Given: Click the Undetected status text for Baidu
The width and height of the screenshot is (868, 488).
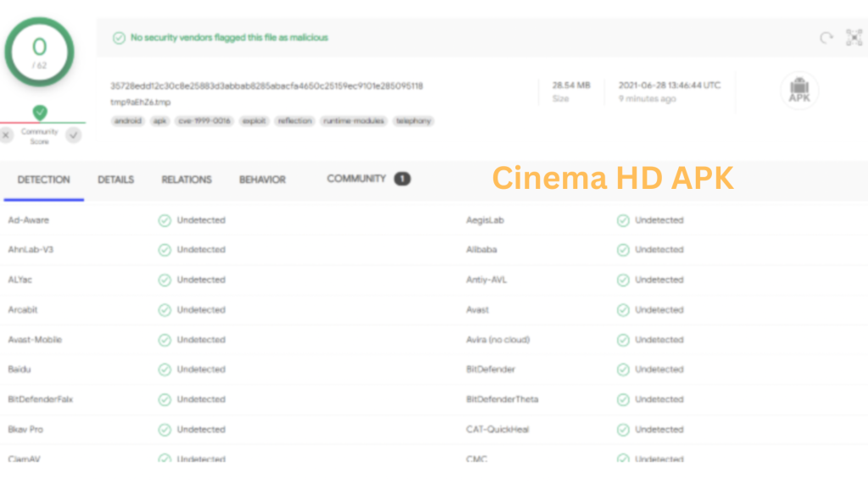Looking at the screenshot, I should tap(201, 369).
